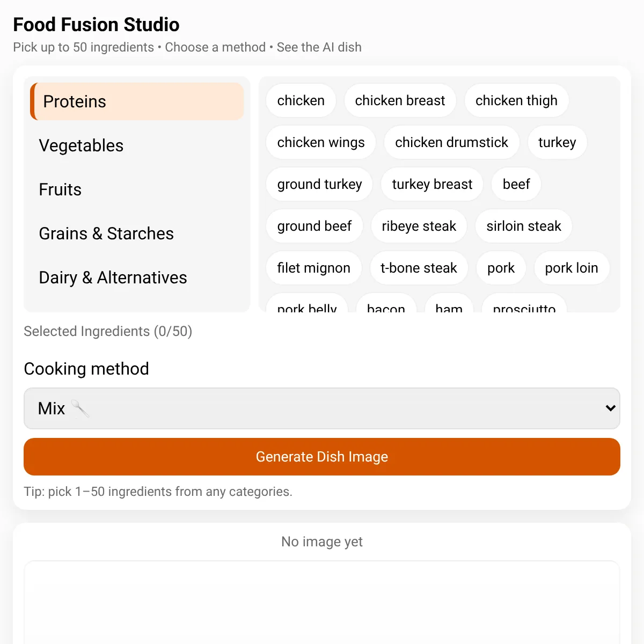This screenshot has width=644, height=644.
Task: Select the ground turkey ingredient
Action: pos(319,184)
